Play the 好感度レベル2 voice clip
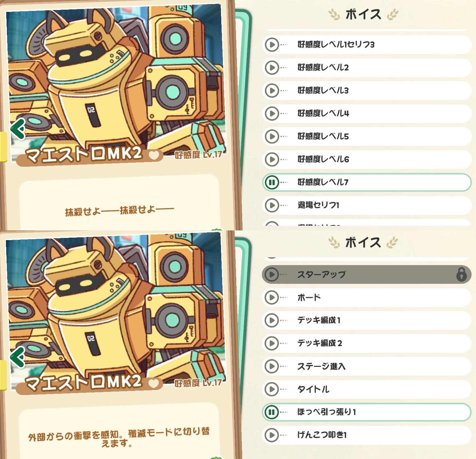 272,67
